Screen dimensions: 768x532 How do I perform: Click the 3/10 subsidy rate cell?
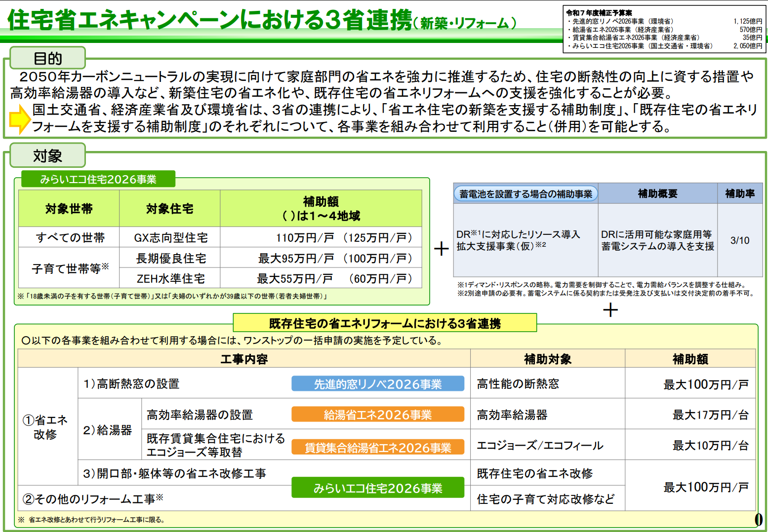[739, 240]
